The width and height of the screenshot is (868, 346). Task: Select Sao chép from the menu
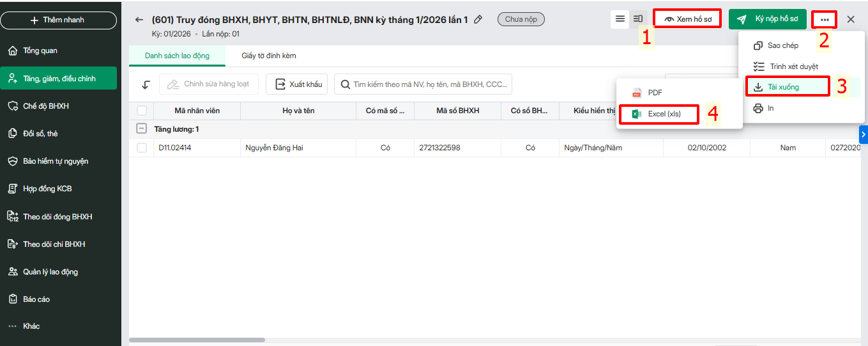point(782,45)
